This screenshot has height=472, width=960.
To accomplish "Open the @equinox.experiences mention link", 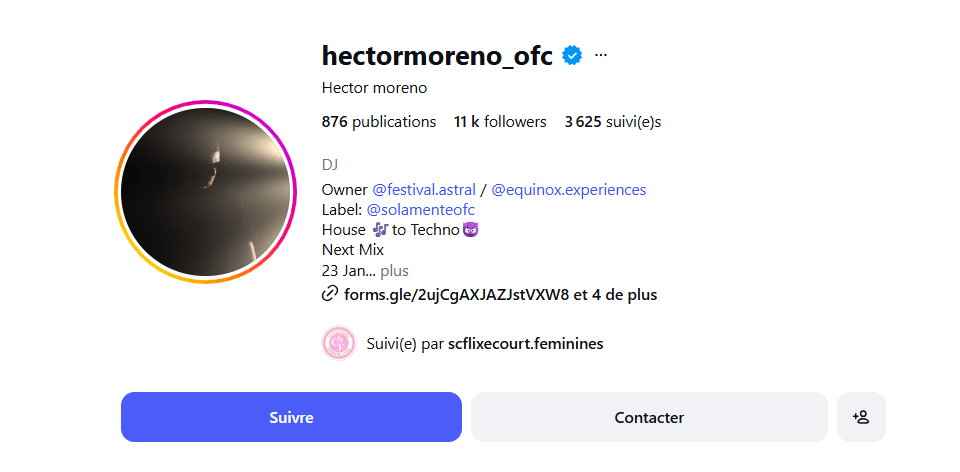I will [x=569, y=190].
